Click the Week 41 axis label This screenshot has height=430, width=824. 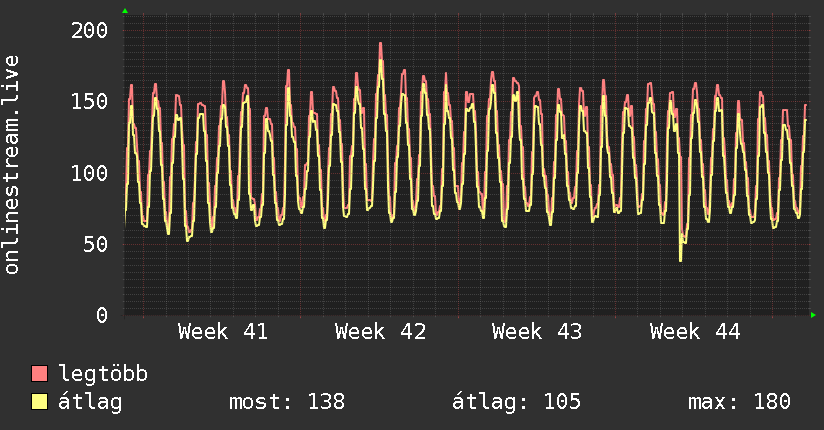223,332
